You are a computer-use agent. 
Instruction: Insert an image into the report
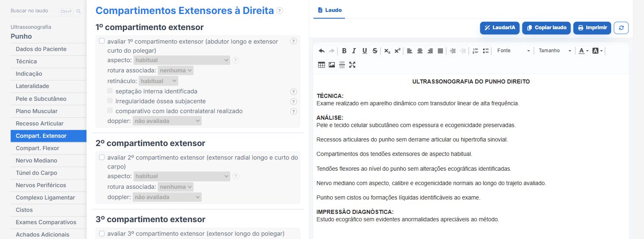point(331,65)
